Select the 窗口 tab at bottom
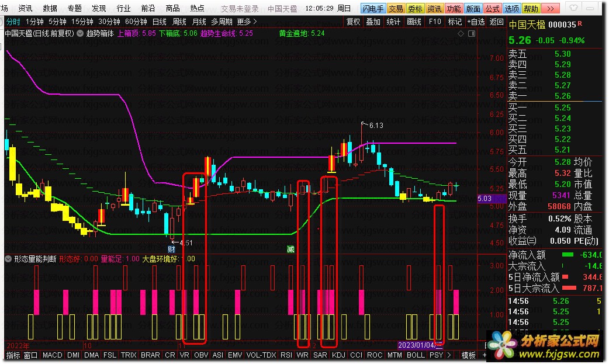Viewport: 609px width, 364px height. tap(30, 355)
